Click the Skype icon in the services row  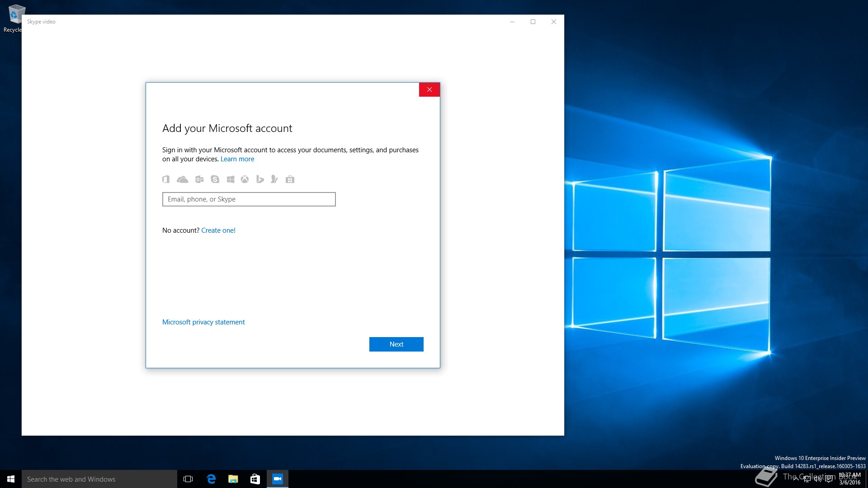click(215, 179)
